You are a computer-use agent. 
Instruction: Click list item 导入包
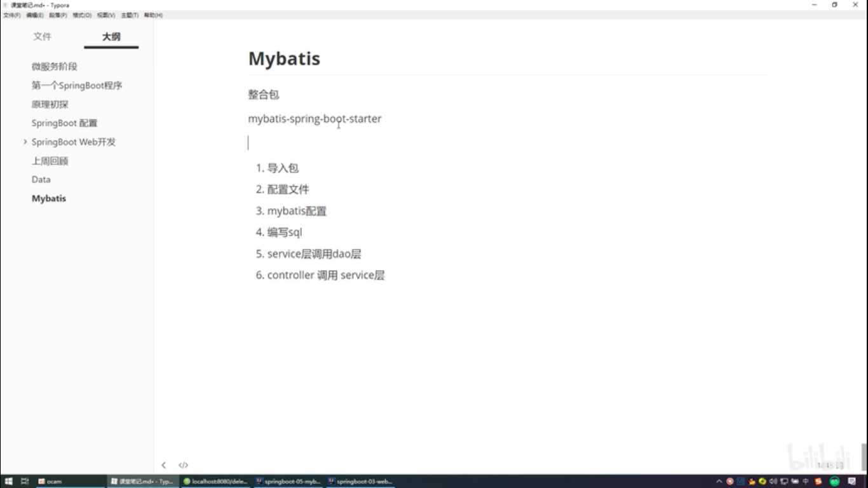pos(283,168)
